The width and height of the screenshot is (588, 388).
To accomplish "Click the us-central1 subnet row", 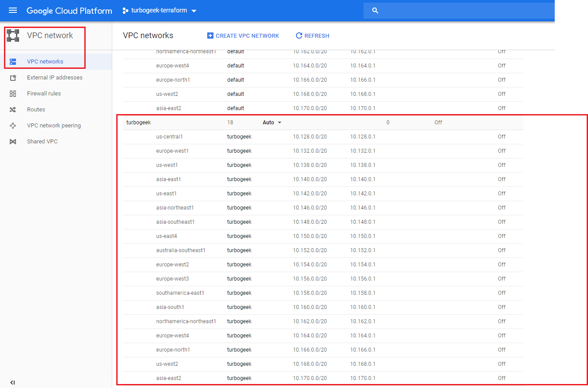I will (323, 137).
